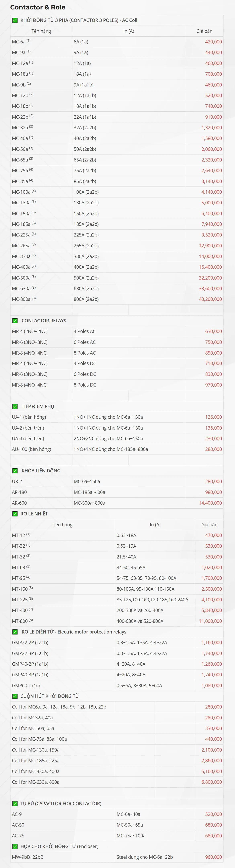Click check icon beside TỤ BÙ heading
Image resolution: width=235 pixels, height=868 pixels.
click(15, 804)
